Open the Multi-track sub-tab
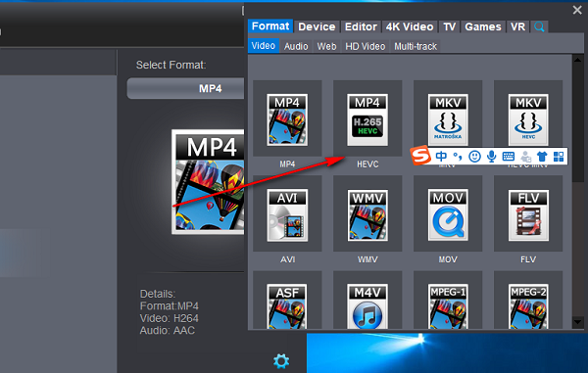The width and height of the screenshot is (588, 373). click(x=416, y=46)
